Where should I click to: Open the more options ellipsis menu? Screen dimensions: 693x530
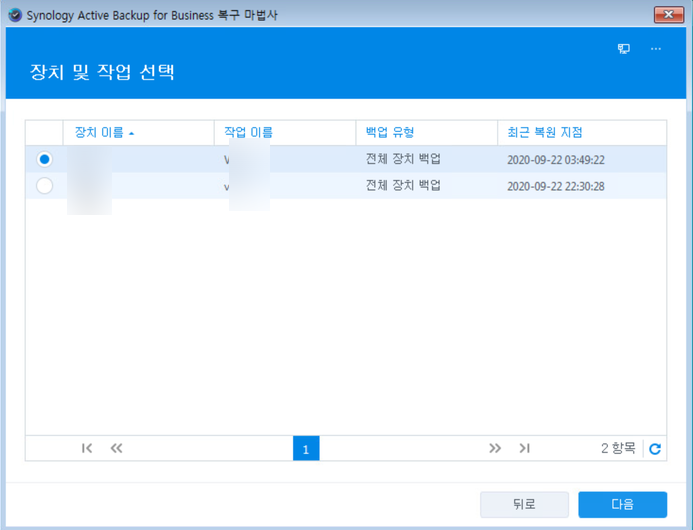656,49
